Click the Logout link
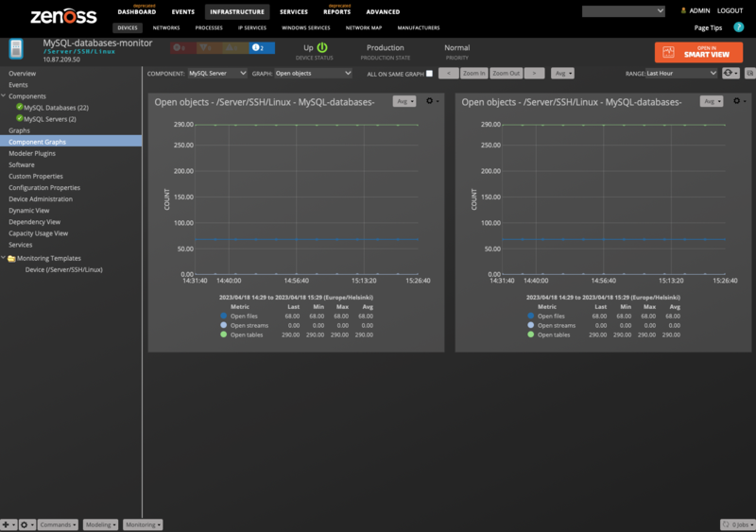 730,10
